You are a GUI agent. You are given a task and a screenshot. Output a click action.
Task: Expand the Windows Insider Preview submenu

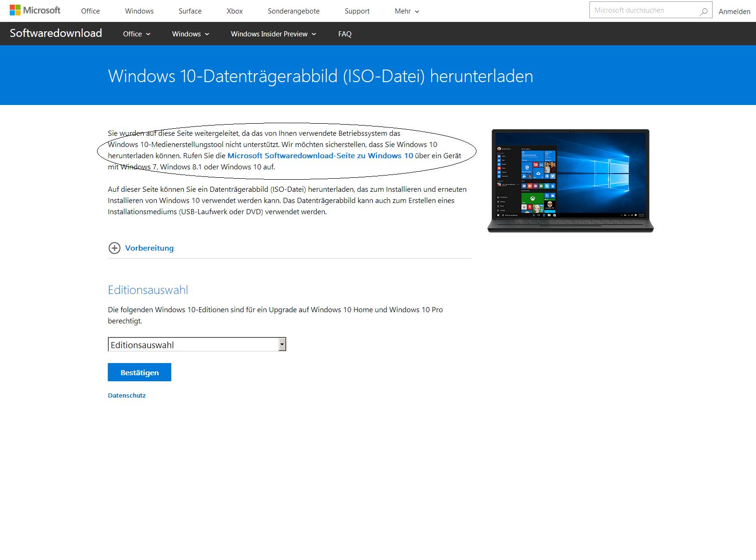273,34
